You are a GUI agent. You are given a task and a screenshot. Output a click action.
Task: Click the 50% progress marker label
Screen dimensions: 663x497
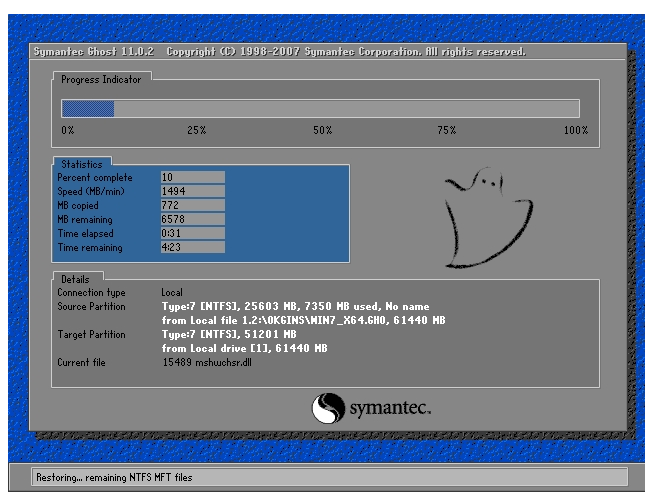pyautogui.click(x=322, y=131)
